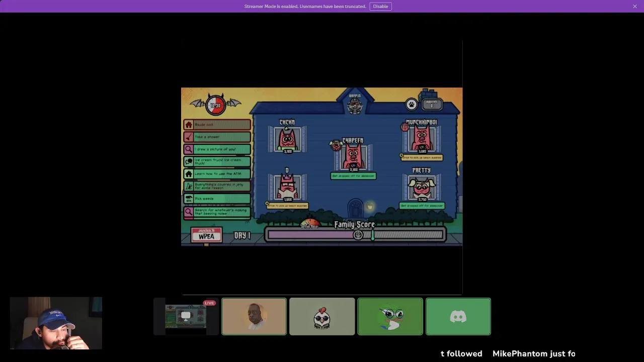This screenshot has width=644, height=362.
Task: Click the counter box beside the paw icon
Action: click(x=432, y=104)
